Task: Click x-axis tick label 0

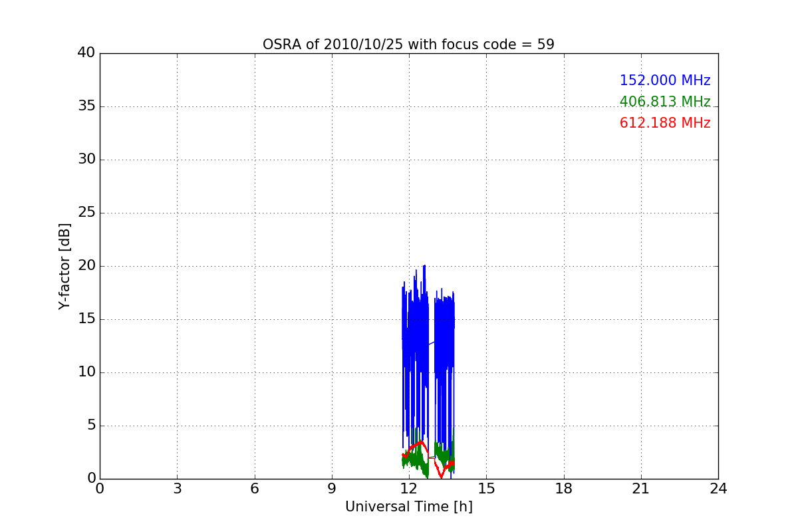Action: coord(100,489)
